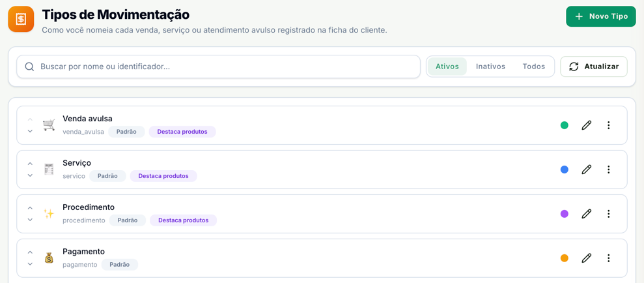Click the blue color dot of Serviço
Screen dimensions: 644x283
(x=565, y=170)
